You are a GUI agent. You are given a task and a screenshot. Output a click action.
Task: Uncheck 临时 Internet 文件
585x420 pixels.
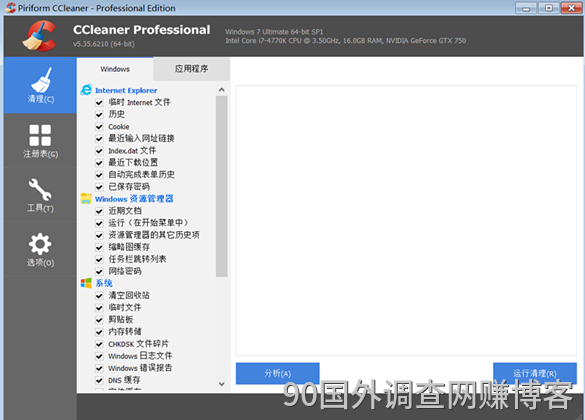point(99,103)
